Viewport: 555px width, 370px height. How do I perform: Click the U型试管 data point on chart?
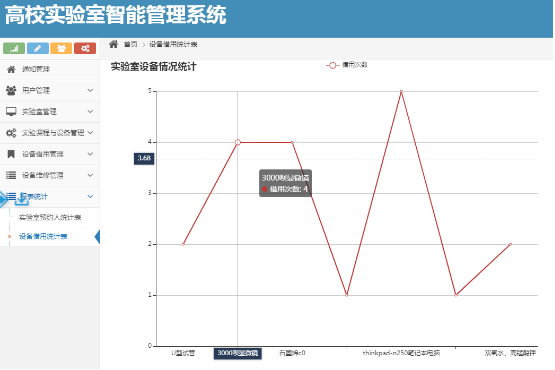[x=183, y=244]
